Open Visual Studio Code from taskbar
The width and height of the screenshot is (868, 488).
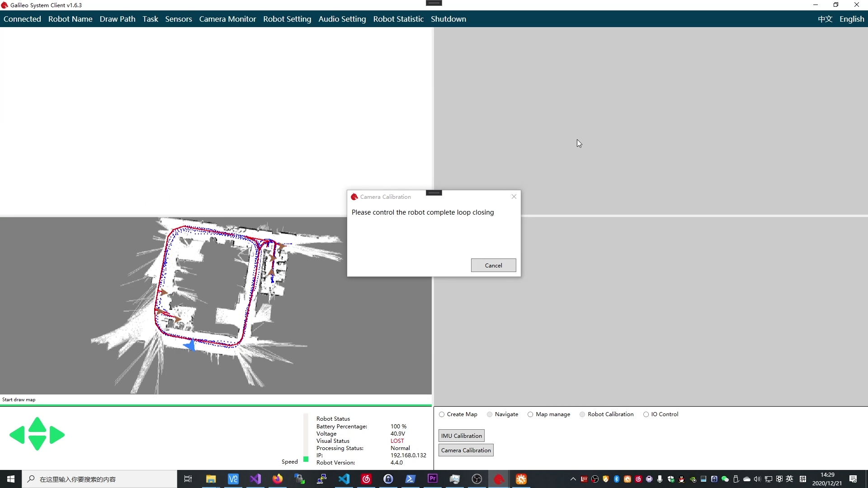(344, 479)
